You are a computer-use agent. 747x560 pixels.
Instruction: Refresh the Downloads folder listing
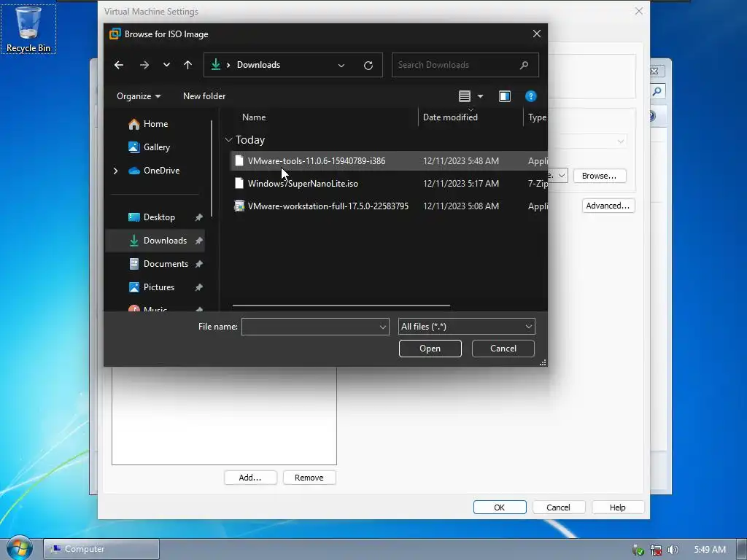[x=368, y=65]
